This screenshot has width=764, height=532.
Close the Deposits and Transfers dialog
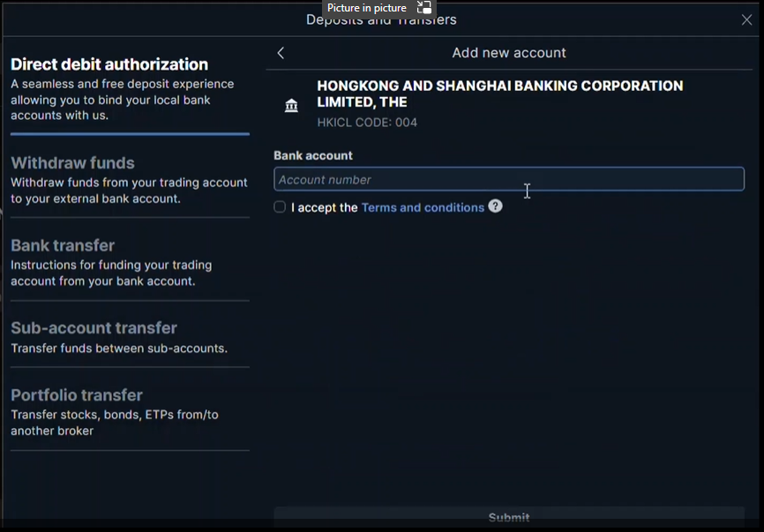(x=746, y=19)
